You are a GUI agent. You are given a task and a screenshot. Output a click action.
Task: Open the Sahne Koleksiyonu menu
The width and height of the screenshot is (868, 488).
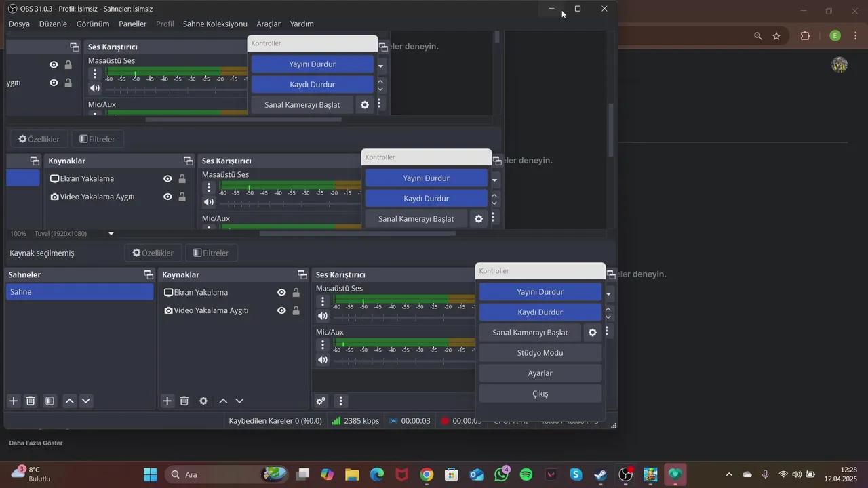tap(215, 24)
